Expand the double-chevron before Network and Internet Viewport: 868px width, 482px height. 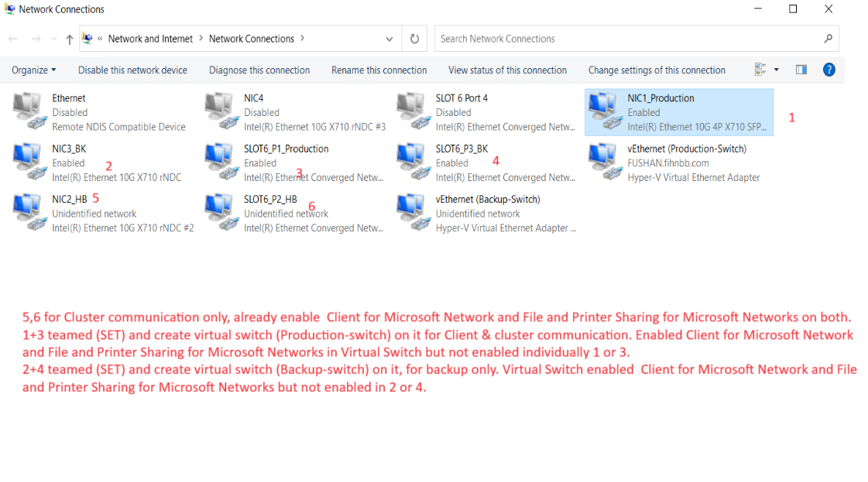(x=100, y=38)
